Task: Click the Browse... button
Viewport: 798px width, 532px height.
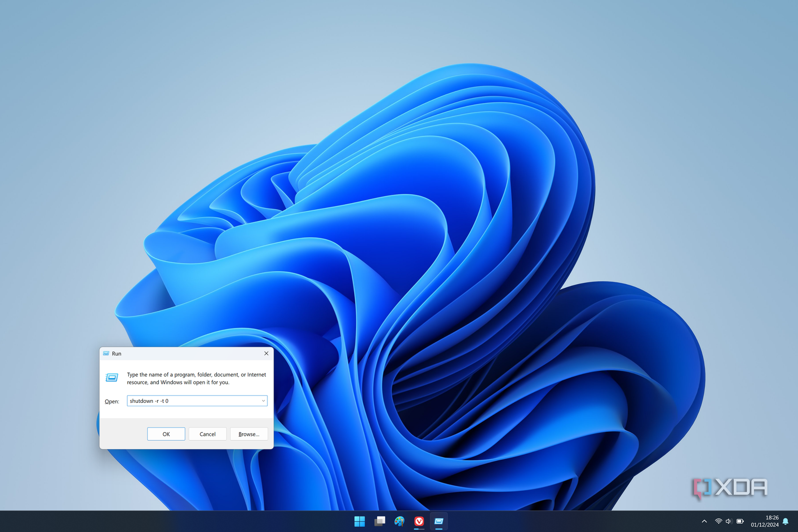Action: pos(249,434)
